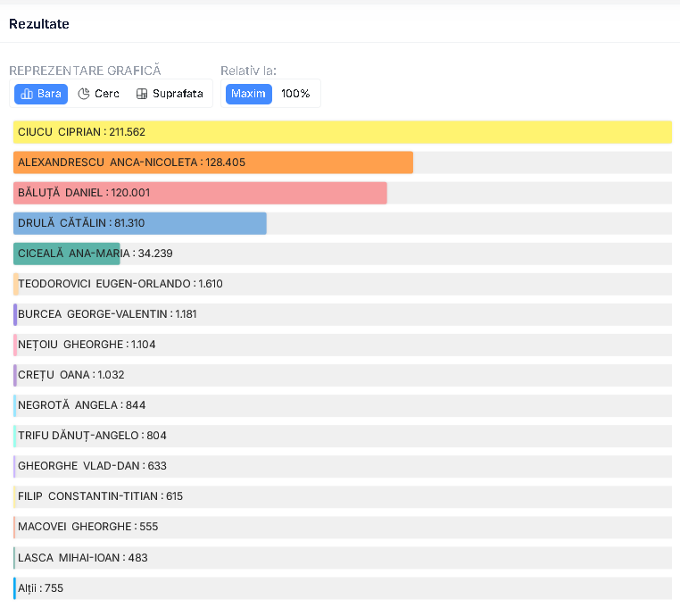Image resolution: width=680 pixels, height=616 pixels.
Task: Set relative scale to 100%
Action: [295, 94]
